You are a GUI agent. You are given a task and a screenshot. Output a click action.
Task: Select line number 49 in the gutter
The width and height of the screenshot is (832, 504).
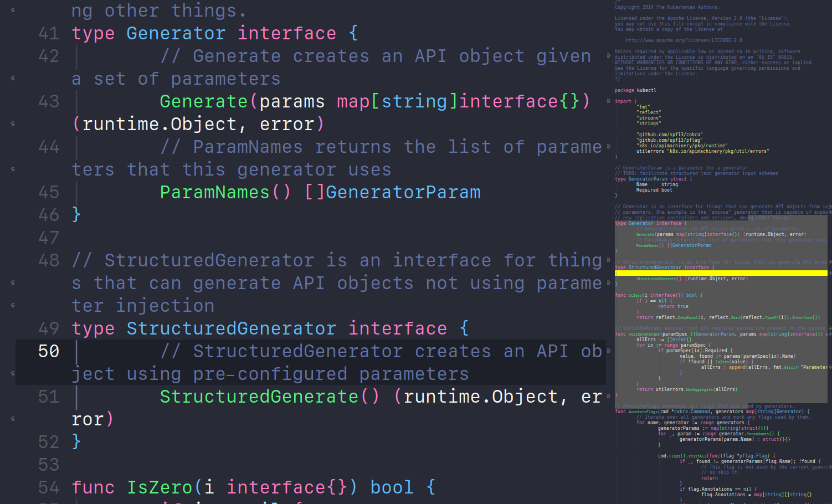tap(49, 328)
